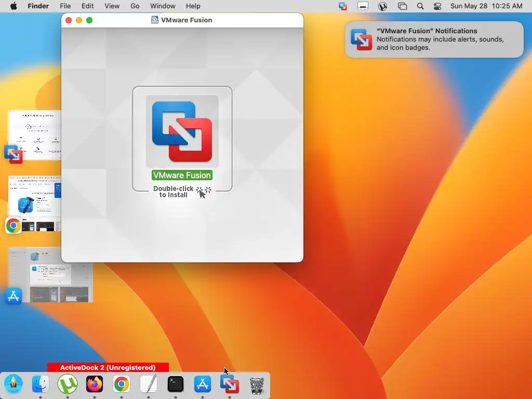Click the Double-click to Install text
The height and width of the screenshot is (399, 532).
pyautogui.click(x=173, y=192)
